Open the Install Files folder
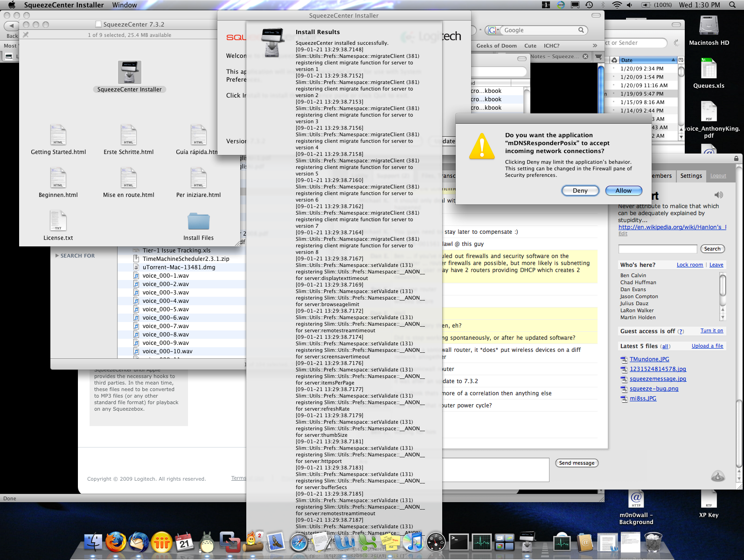This screenshot has width=744, height=560. tap(198, 221)
